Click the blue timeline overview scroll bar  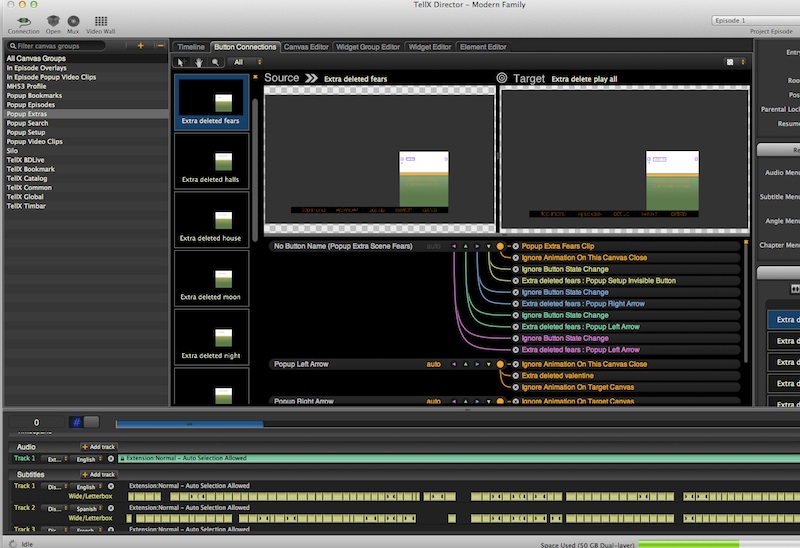point(189,424)
